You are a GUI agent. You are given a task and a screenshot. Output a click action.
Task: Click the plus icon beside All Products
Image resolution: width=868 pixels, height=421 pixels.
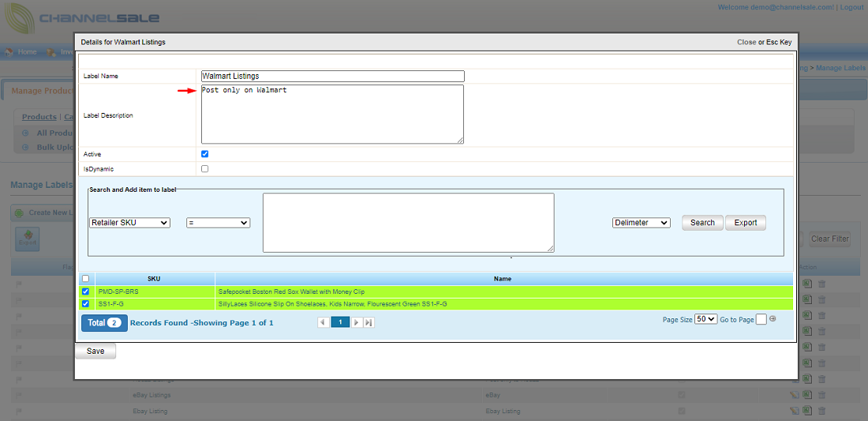[25, 133]
